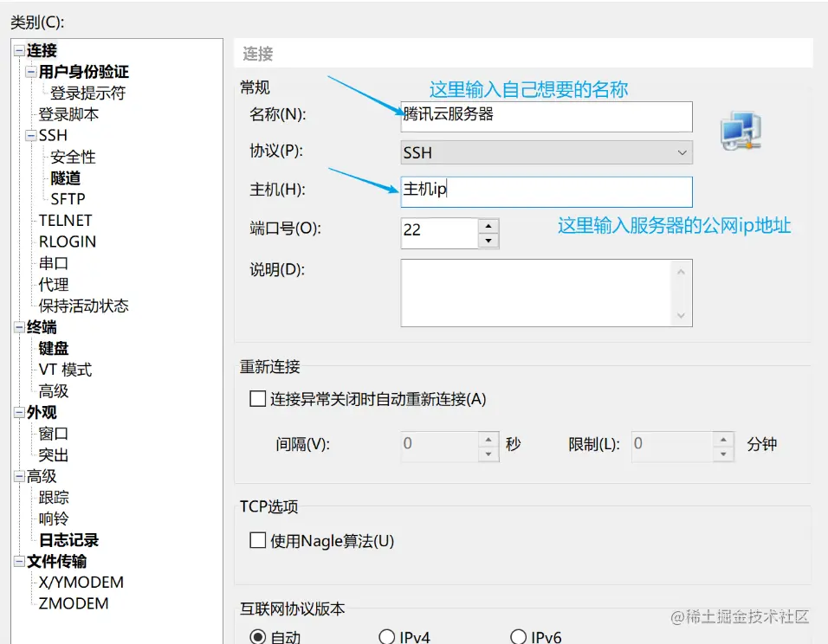Screen dimensions: 828x644
Task: Increase the 端口号 port number
Action: coord(488,226)
